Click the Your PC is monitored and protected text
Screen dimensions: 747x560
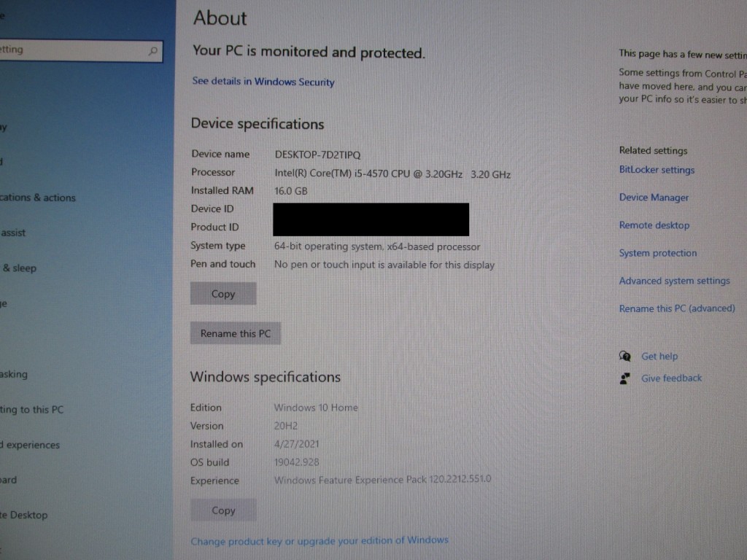(309, 52)
